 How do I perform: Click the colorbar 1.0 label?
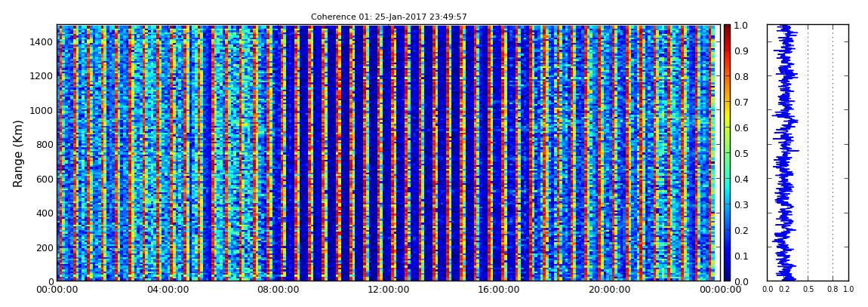(740, 26)
